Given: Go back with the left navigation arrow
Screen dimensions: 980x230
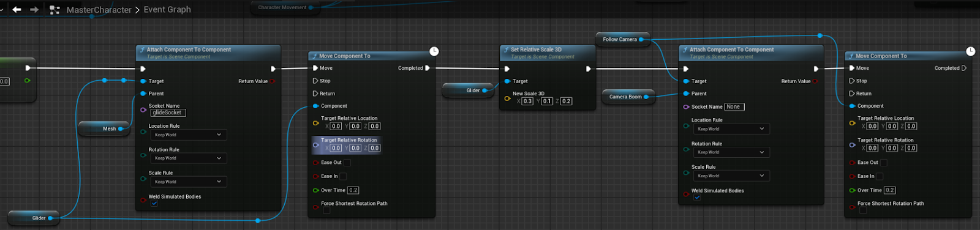Looking at the screenshot, I should (x=17, y=9).
